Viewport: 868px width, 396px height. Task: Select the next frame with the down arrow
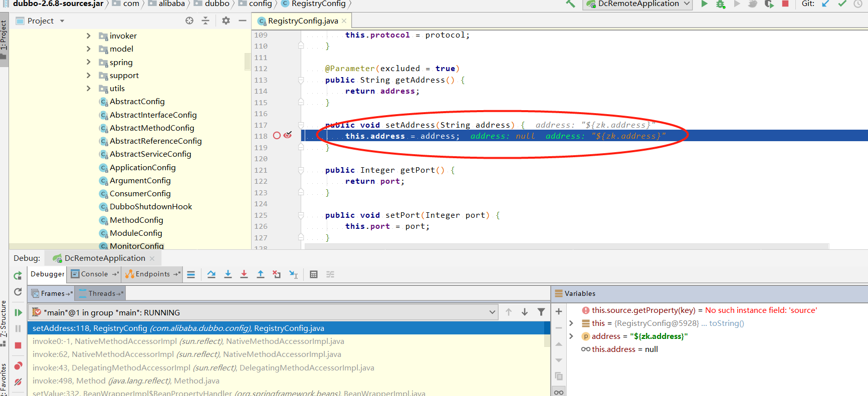[525, 312]
